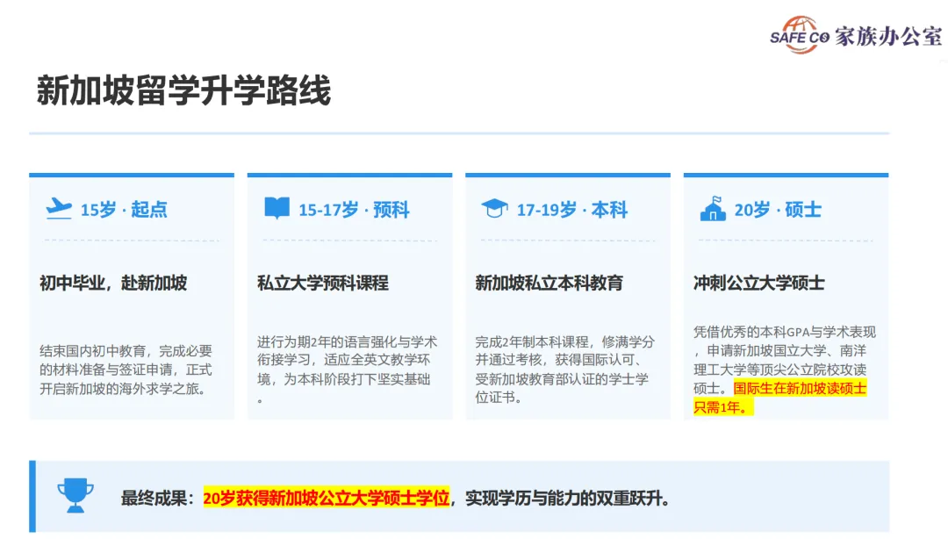Click the slide title 新加坡留学升学路线
948x560 pixels.
click(183, 90)
